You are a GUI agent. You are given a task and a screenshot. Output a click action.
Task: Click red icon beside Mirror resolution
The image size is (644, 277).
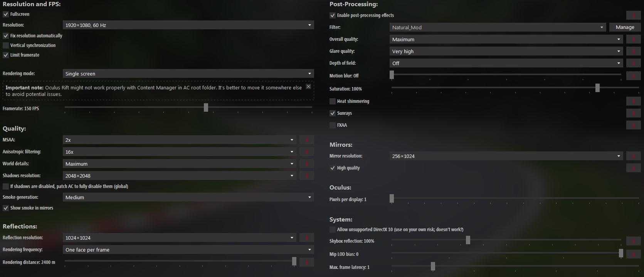pyautogui.click(x=633, y=156)
